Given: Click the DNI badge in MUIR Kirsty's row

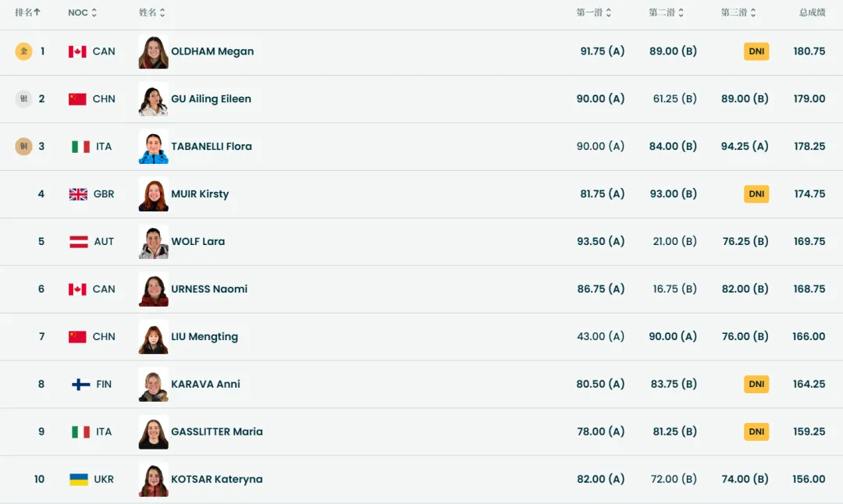Looking at the screenshot, I should coord(756,194).
